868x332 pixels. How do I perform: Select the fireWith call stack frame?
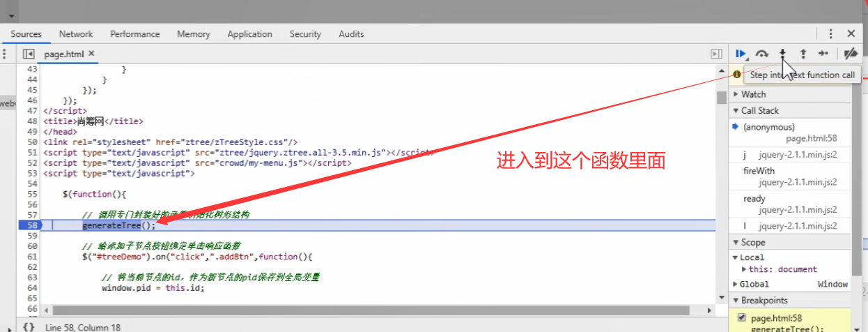(x=790, y=176)
